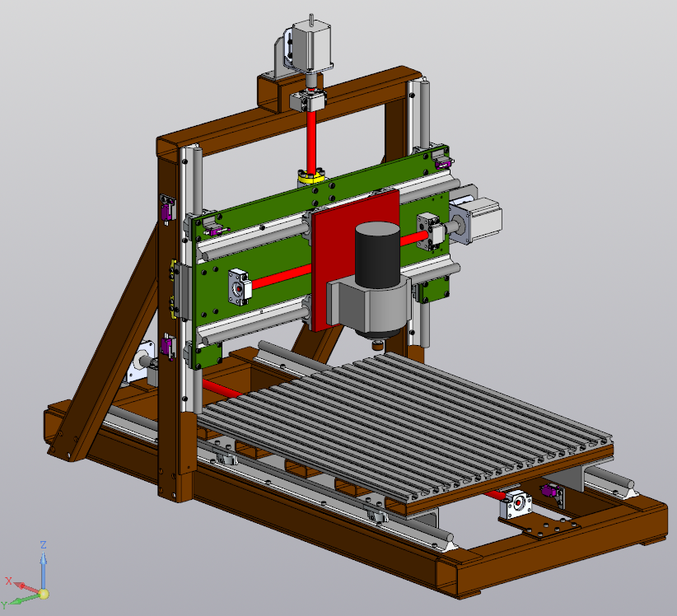Select the purple limit switch on base front

(x=549, y=491)
